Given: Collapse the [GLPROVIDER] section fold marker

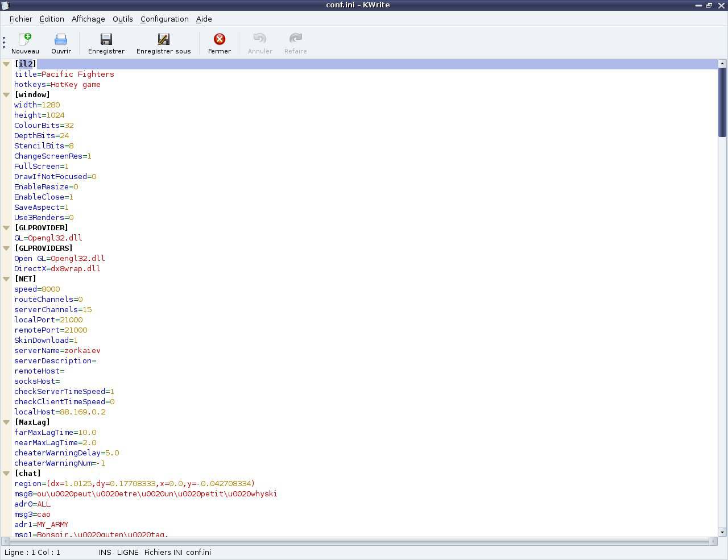Looking at the screenshot, I should (x=6, y=228).
